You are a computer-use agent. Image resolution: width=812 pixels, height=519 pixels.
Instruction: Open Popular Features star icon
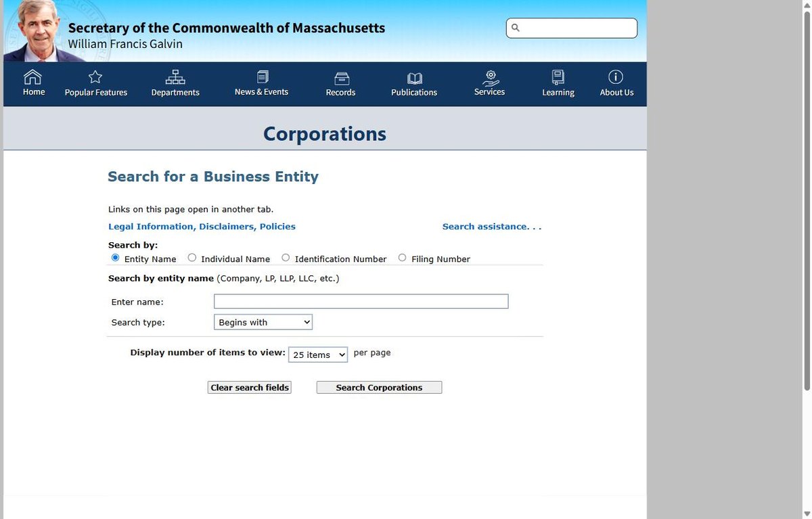tap(95, 76)
